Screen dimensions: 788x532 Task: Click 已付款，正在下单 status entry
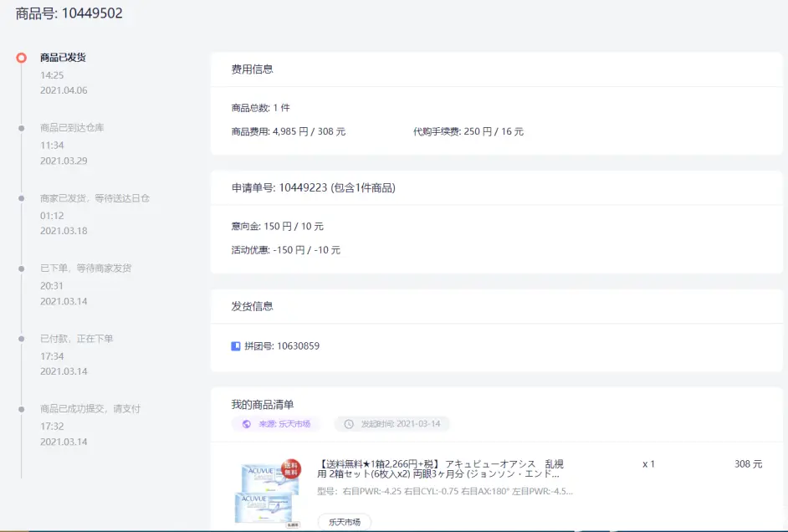point(76,339)
